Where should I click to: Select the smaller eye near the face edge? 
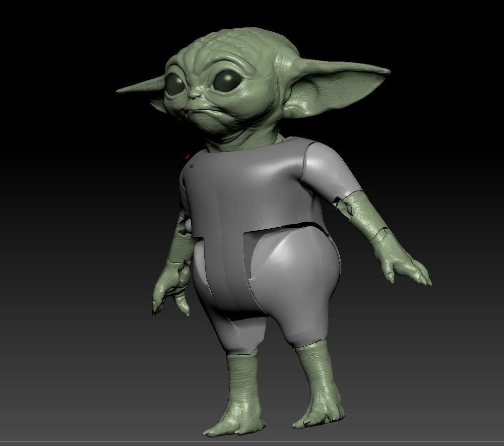[x=175, y=84]
